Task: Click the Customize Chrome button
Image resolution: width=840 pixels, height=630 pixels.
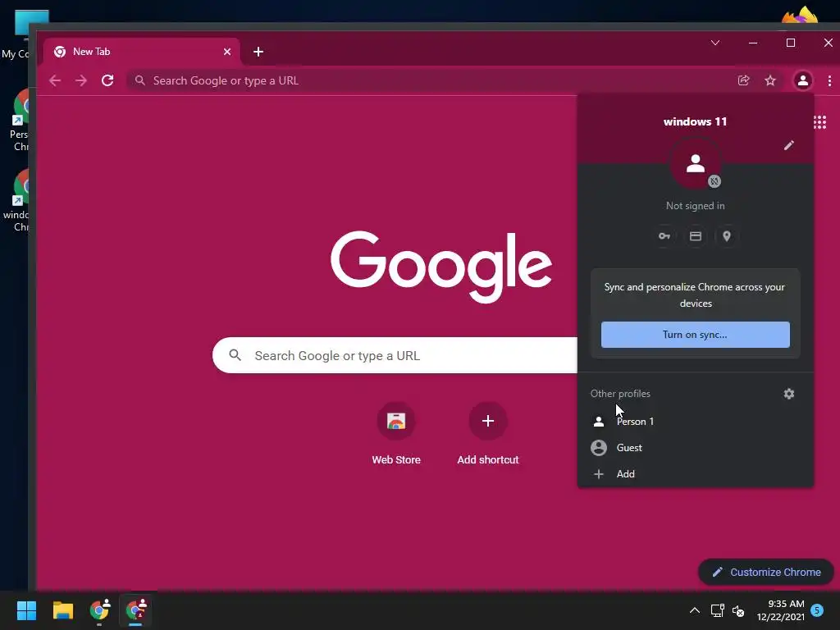Action: point(766,572)
